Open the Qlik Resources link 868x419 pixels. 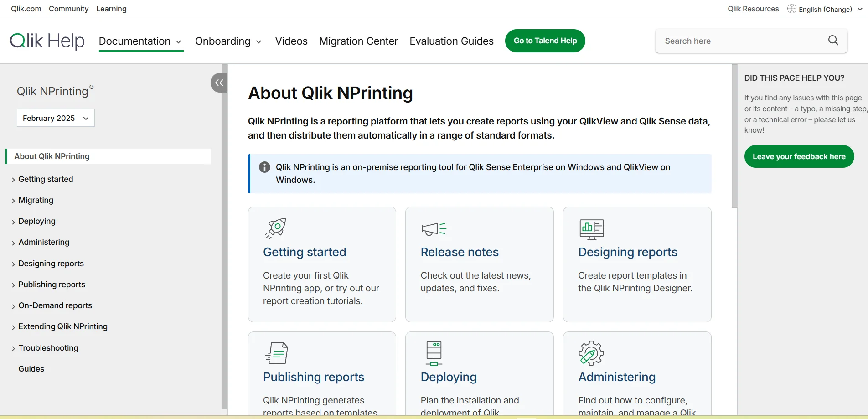click(753, 9)
